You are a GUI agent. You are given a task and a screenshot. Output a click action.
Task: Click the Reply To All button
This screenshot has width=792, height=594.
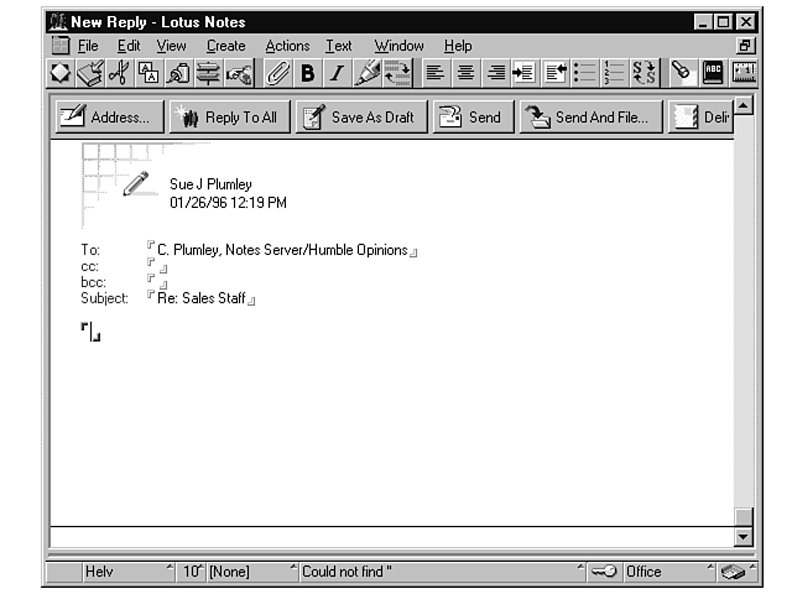230,117
